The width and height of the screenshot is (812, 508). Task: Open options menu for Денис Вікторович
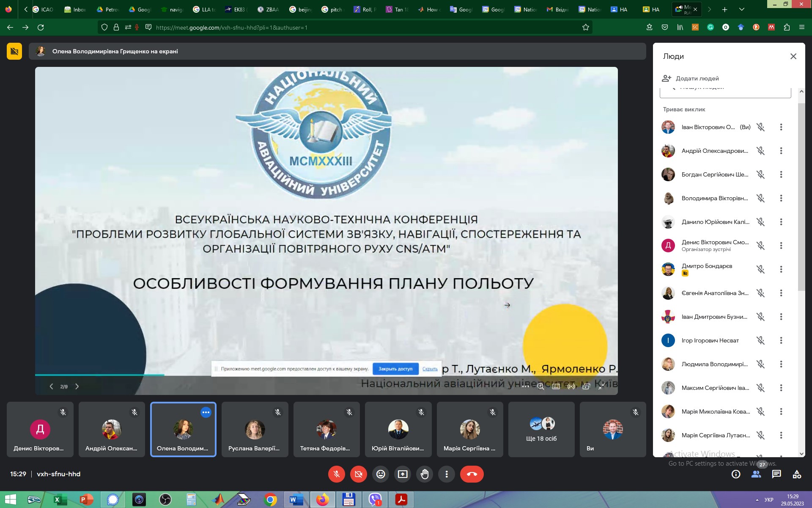[781, 246]
